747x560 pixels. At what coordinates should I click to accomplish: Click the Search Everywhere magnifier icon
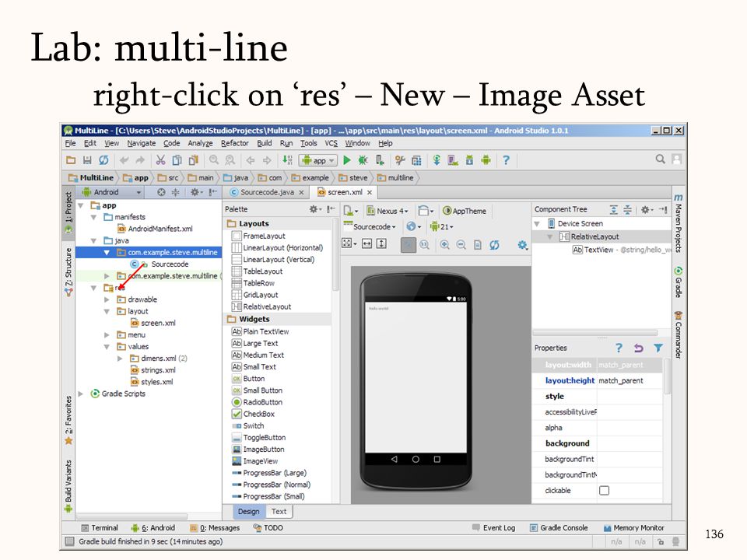click(660, 159)
